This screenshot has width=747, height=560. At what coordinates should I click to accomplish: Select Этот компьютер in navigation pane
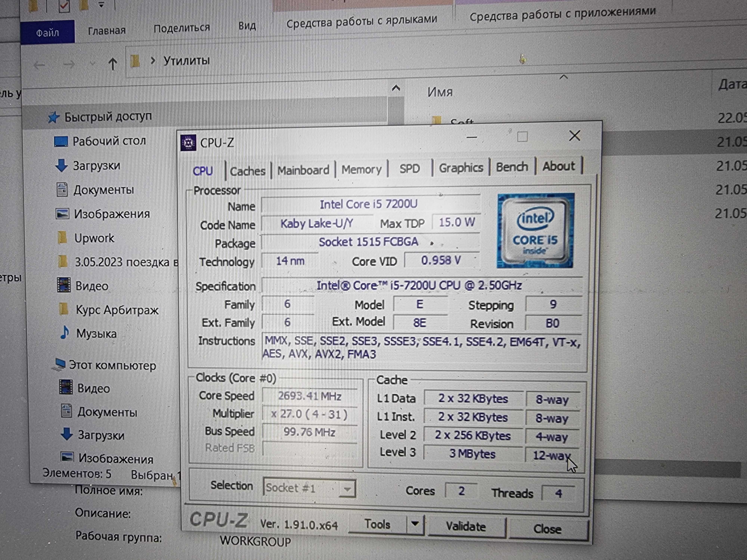pos(112,365)
